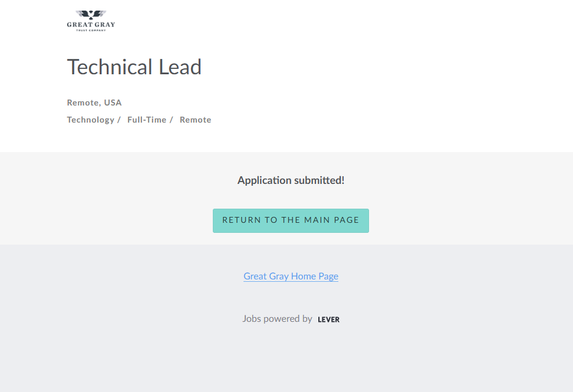This screenshot has width=573, height=392.
Task: Click the word Application in the confirmation
Action: point(264,180)
